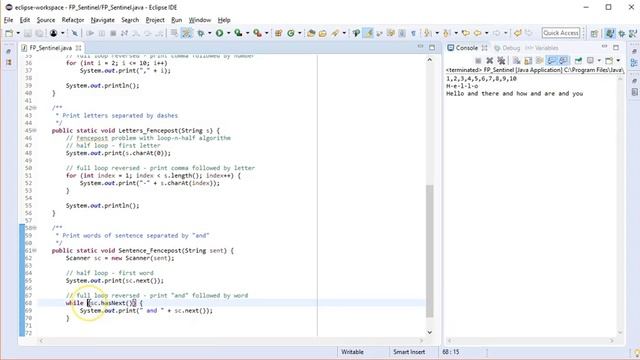Viewport: 640px width, 360px height.
Task: Click the Save All toolbar icon
Action: [x=39, y=33]
